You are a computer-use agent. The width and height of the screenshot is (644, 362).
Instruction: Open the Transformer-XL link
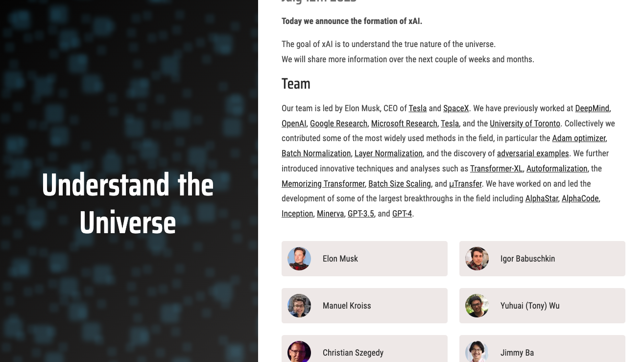496,169
